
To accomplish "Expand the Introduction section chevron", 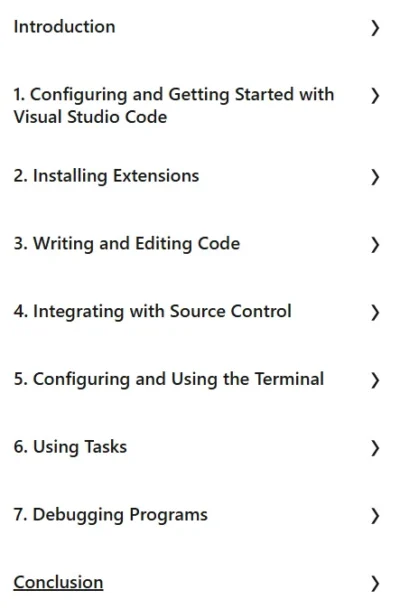I will pos(375,28).
